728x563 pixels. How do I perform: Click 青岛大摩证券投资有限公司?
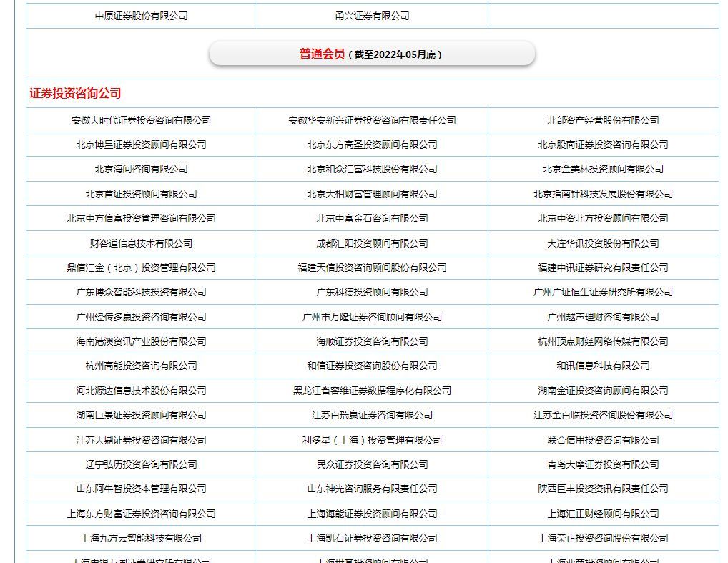click(x=603, y=464)
